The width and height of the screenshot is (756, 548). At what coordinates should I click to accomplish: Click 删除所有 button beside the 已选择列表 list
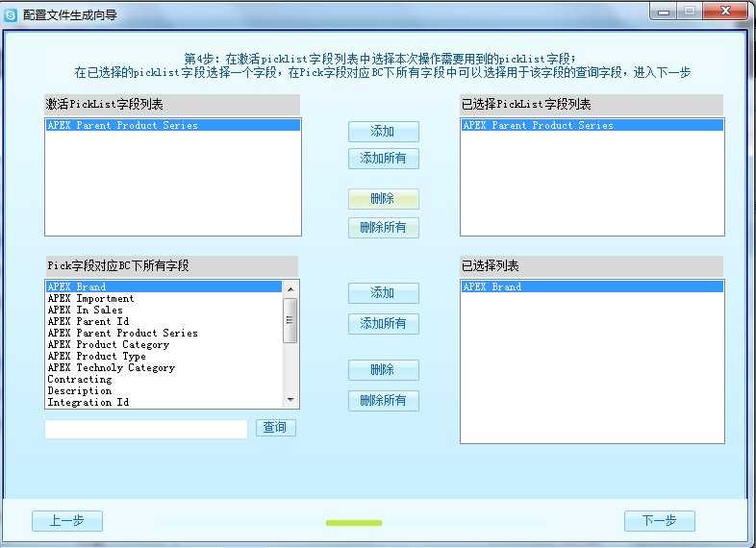(x=384, y=401)
